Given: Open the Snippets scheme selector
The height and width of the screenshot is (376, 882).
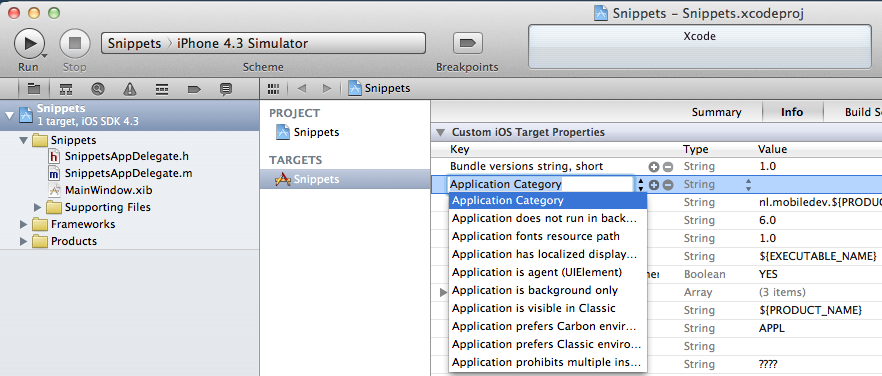Looking at the screenshot, I should [x=263, y=43].
